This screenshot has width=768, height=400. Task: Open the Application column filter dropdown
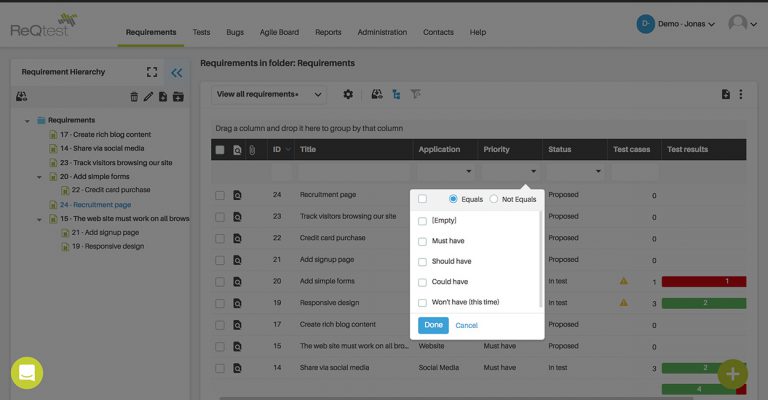pyautogui.click(x=469, y=171)
